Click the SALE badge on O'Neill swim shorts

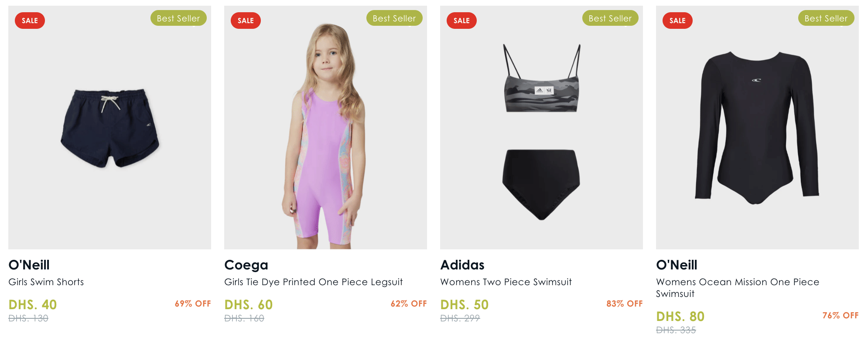pos(30,21)
